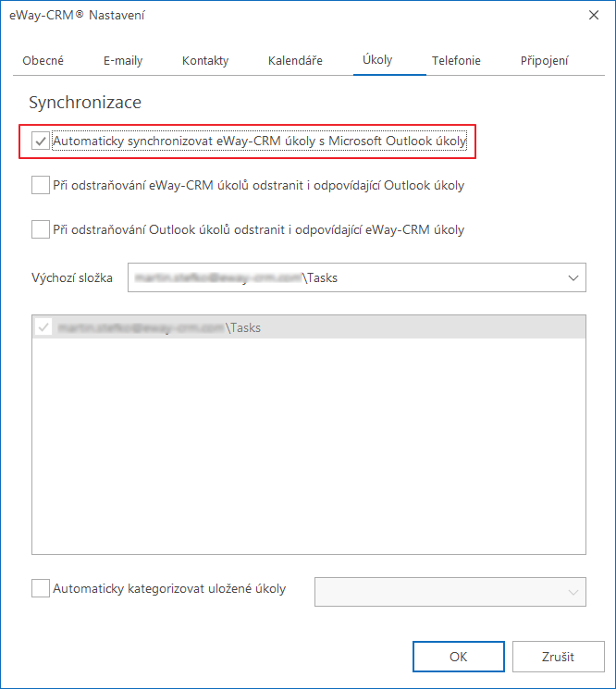This screenshot has width=616, height=689.
Task: Select the \Tasks row in folder list
Action: click(309, 327)
